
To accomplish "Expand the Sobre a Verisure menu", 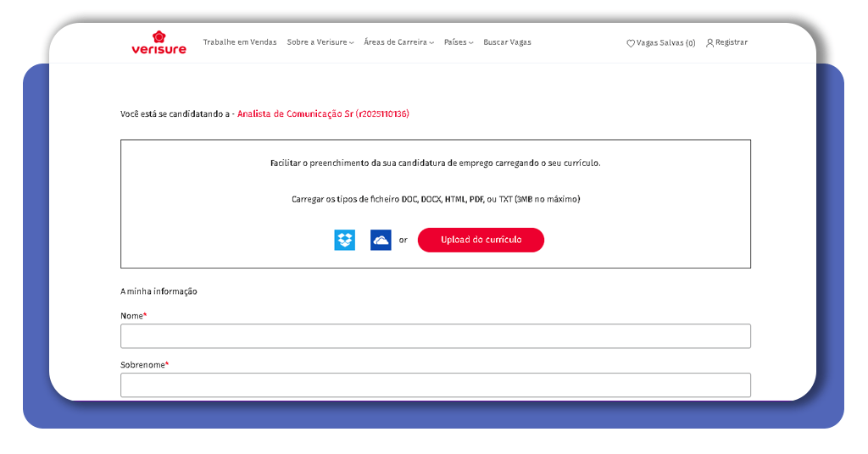I will 320,42.
